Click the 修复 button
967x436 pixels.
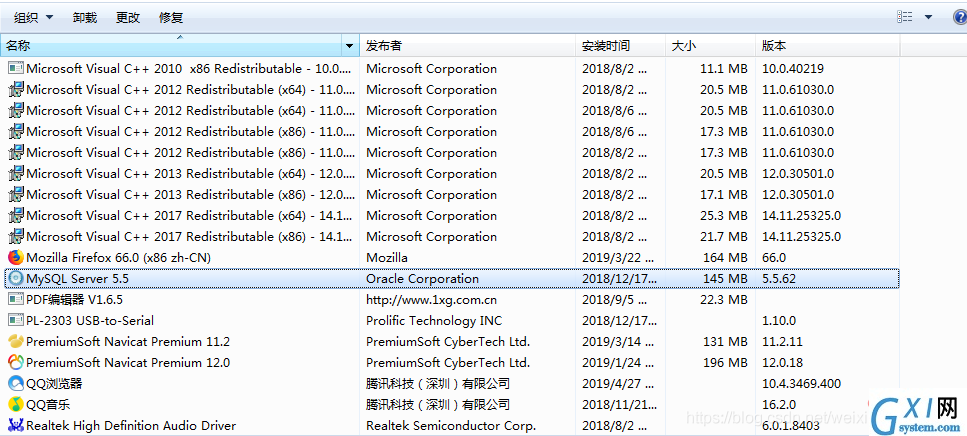(171, 17)
